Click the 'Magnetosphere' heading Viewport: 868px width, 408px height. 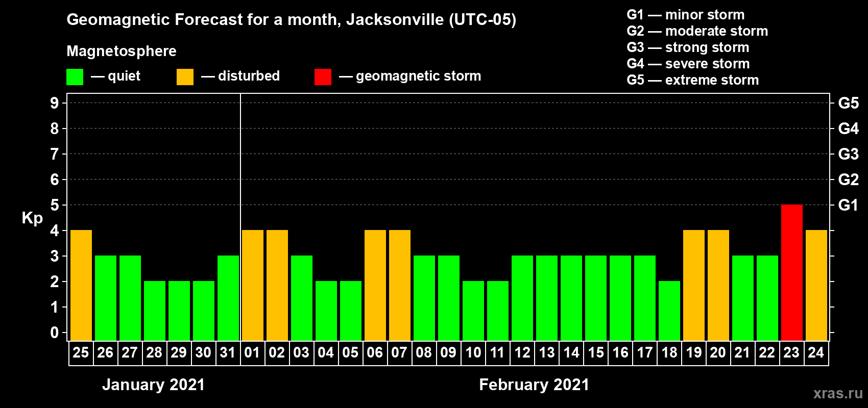(x=122, y=52)
